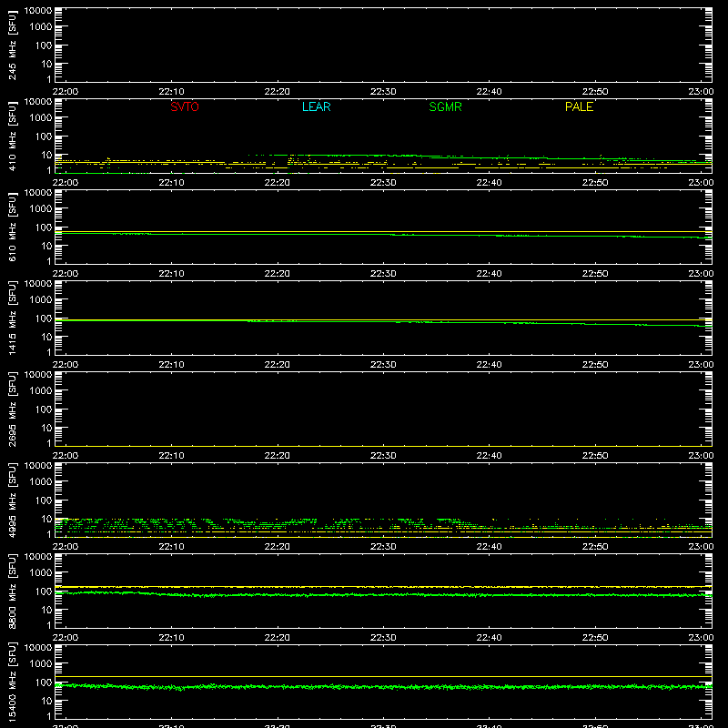Click 22:00 time label below 610 MHz panel

(66, 274)
